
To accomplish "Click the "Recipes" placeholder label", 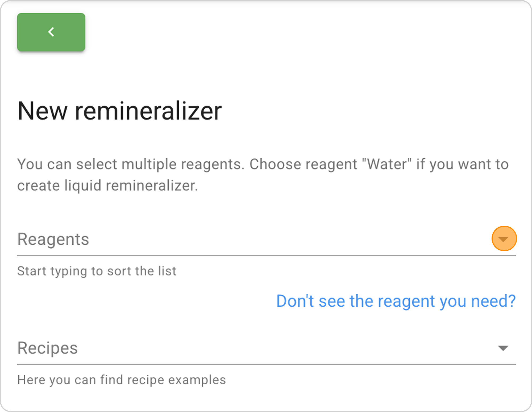I will 48,348.
